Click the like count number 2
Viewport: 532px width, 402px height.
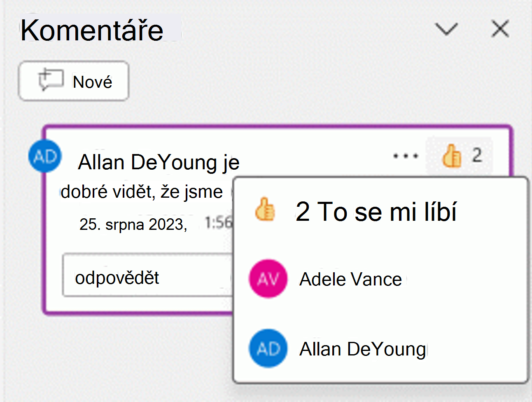[x=477, y=155]
